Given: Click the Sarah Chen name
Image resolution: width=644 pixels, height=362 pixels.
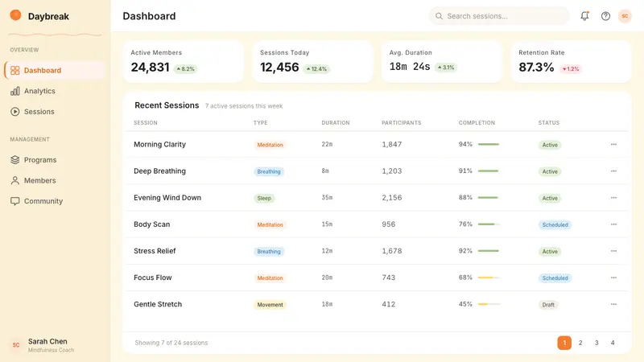Looking at the screenshot, I should coord(47,341).
